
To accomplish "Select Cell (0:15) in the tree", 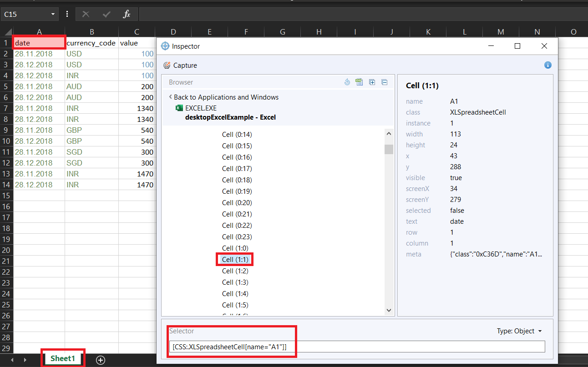I will [237, 146].
